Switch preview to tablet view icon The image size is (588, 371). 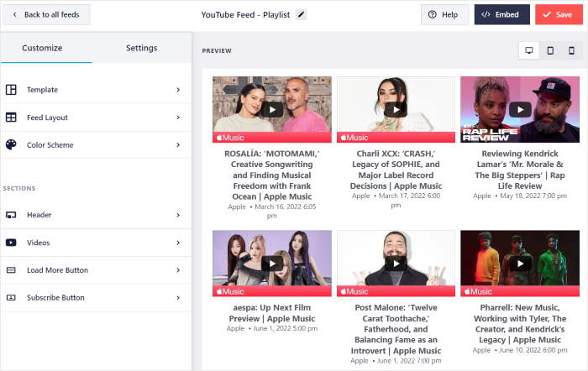550,50
